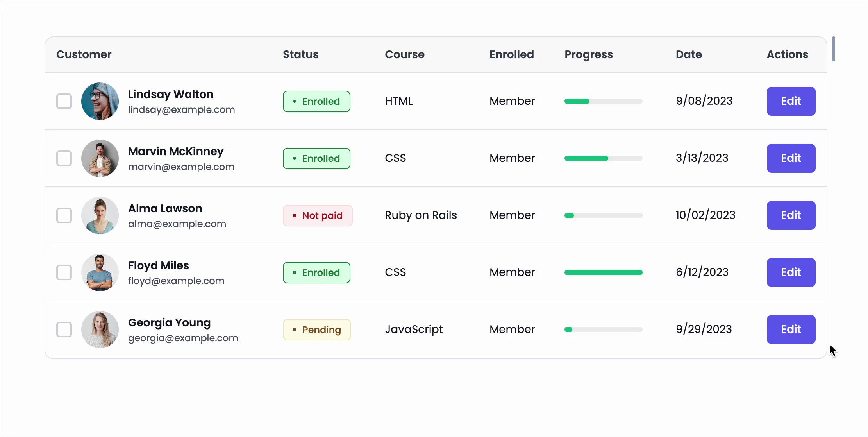
Task: Check the box for Lindsay Walton
Action: pos(64,101)
